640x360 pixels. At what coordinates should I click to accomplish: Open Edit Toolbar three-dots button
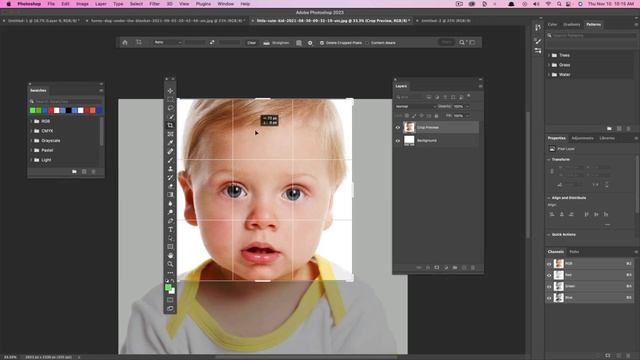coord(170,273)
